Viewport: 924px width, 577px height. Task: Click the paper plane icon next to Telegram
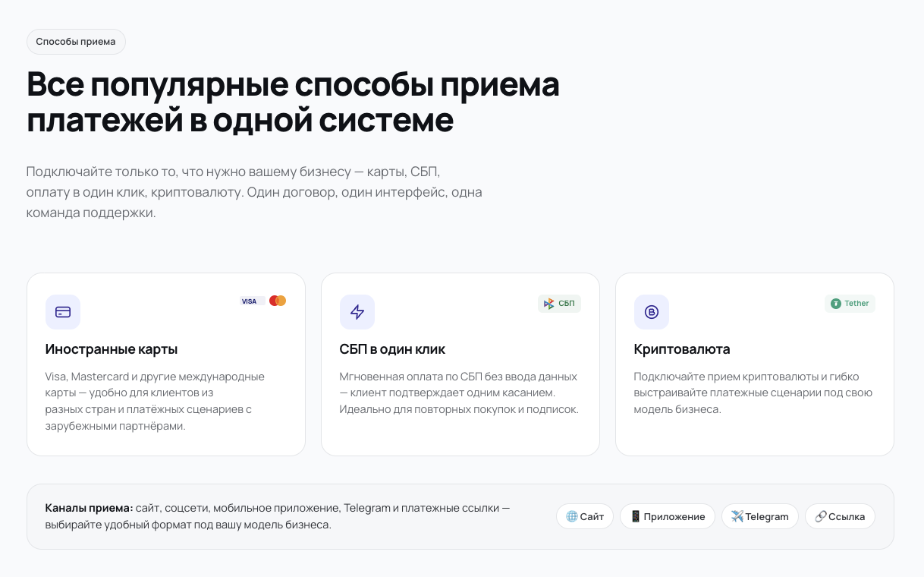[x=737, y=516]
